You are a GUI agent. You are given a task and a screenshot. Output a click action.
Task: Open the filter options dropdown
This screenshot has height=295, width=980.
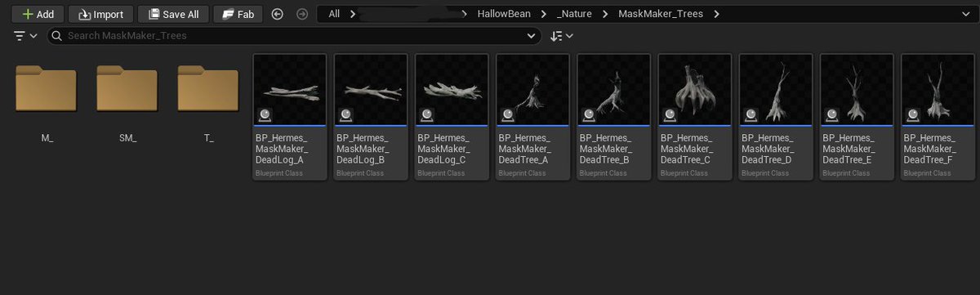tap(26, 36)
